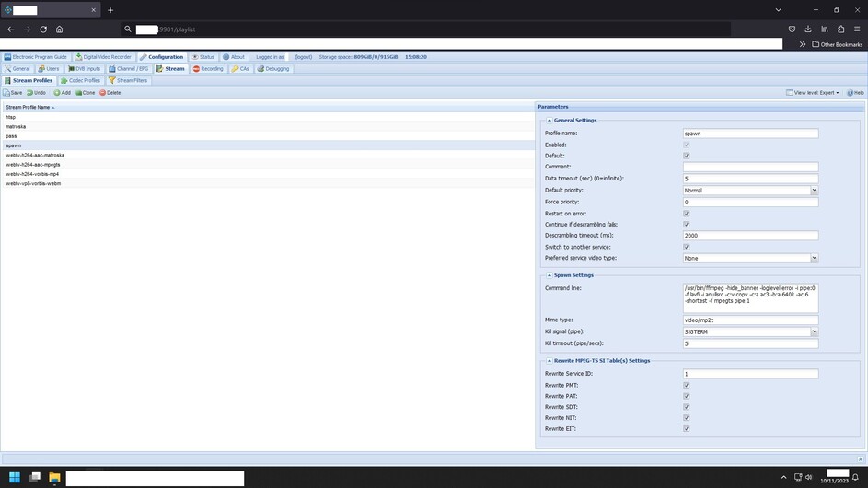Open Other Bookmarks folder
The image size is (868, 488).
tap(837, 44)
